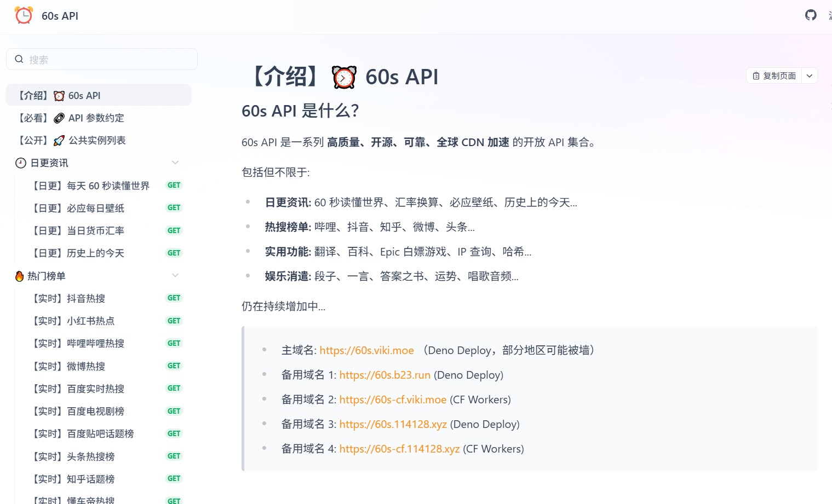Click the clock icon beside 日更资讯

[x=21, y=163]
